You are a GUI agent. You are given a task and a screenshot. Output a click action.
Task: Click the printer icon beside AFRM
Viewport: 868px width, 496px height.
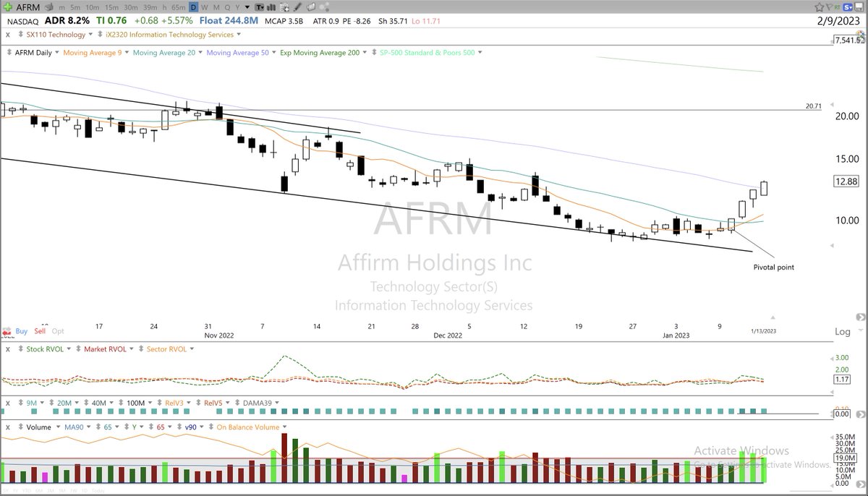point(50,7)
